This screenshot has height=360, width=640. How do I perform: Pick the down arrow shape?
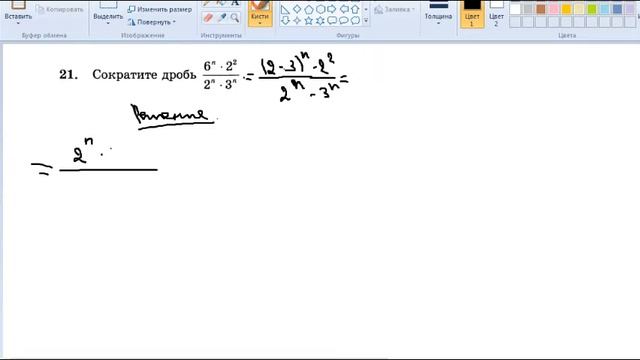[285, 20]
